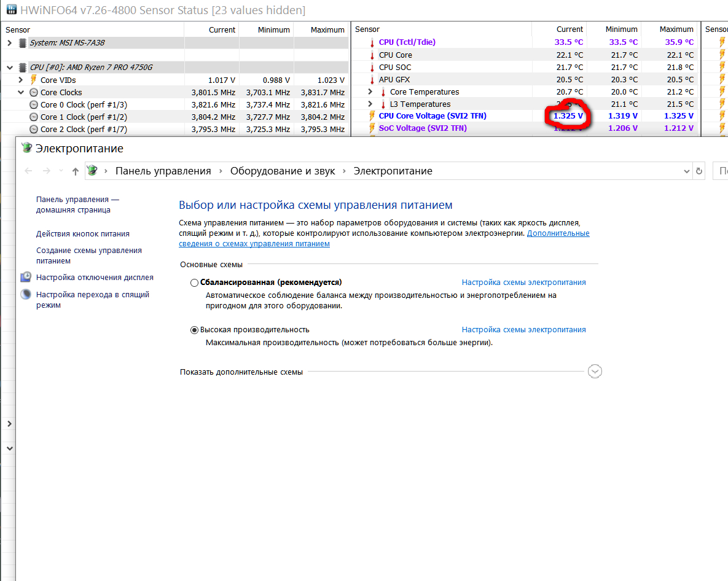Go back with the left arrow in Электропитание
This screenshot has height=581, width=728.
click(x=28, y=171)
